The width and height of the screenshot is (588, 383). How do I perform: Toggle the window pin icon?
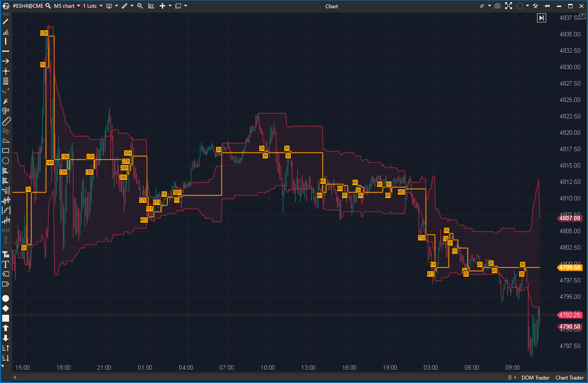(547, 6)
